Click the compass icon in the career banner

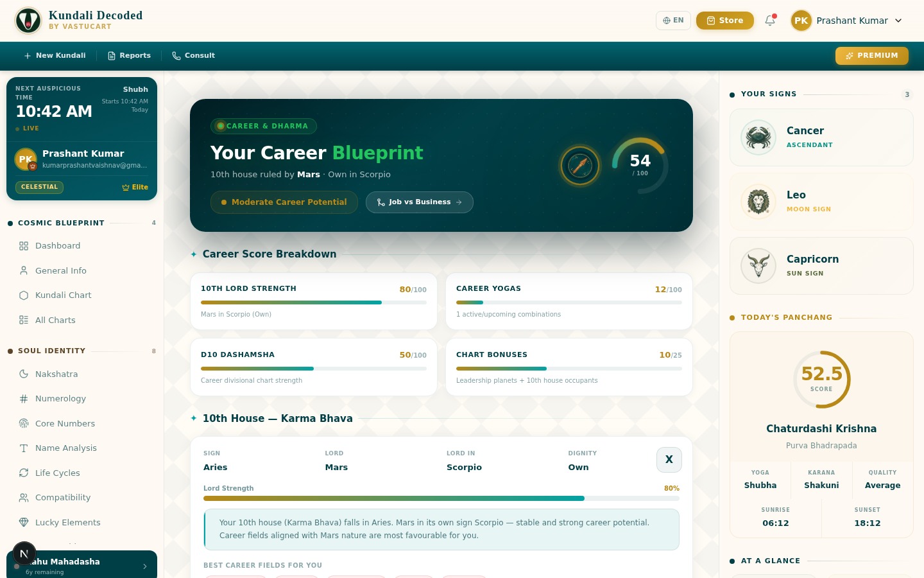(x=580, y=166)
